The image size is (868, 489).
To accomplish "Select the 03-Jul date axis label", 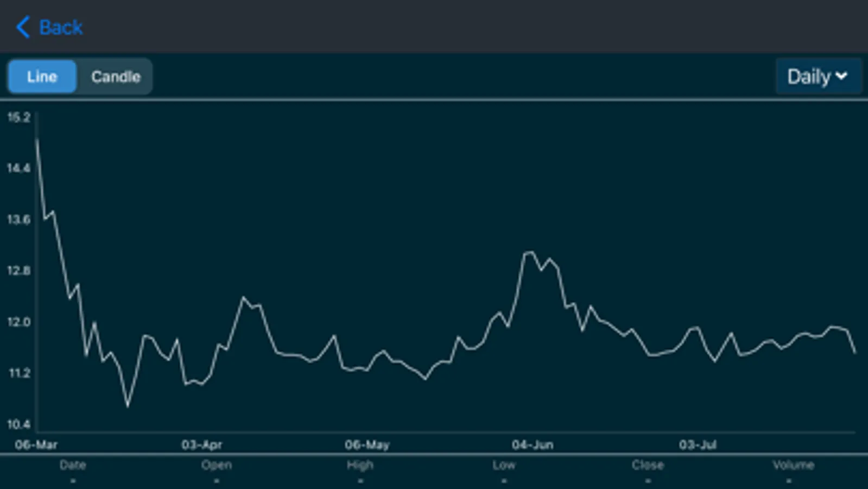I will point(698,444).
